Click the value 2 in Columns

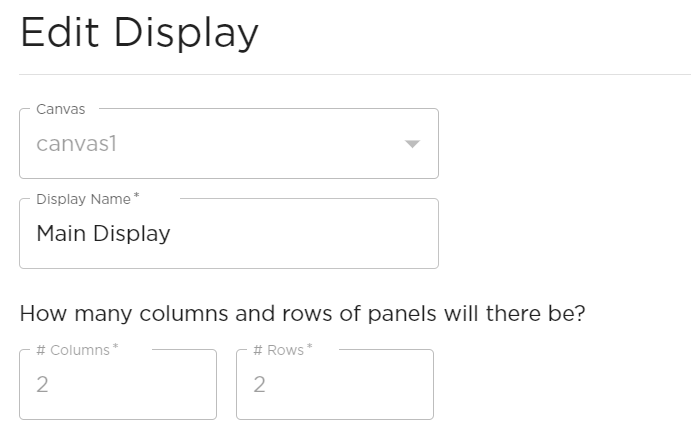coord(42,385)
